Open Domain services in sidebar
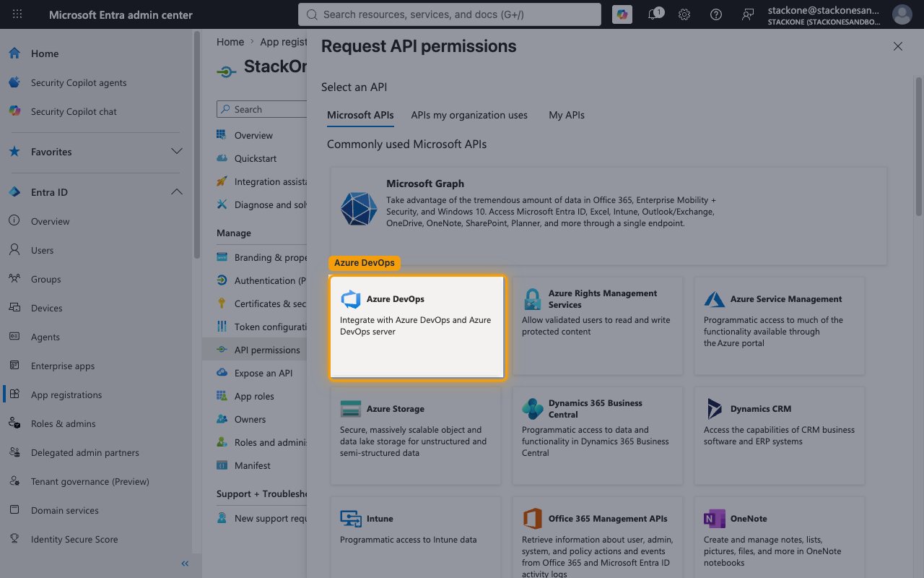The width and height of the screenshot is (924, 578). pos(65,510)
